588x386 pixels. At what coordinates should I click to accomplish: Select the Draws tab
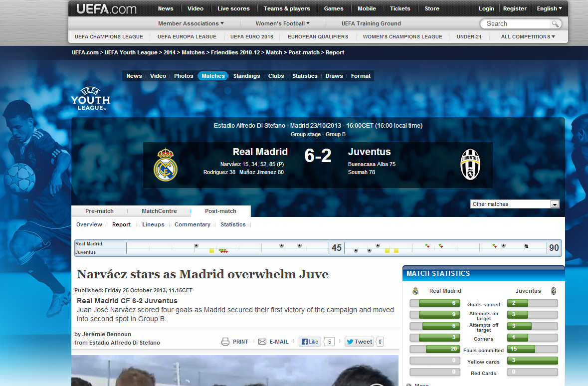coord(334,76)
